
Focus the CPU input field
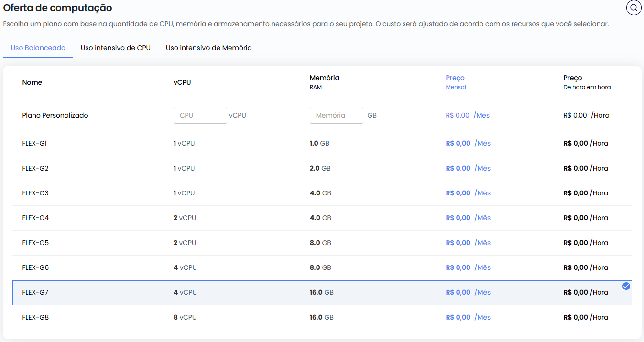(200, 115)
